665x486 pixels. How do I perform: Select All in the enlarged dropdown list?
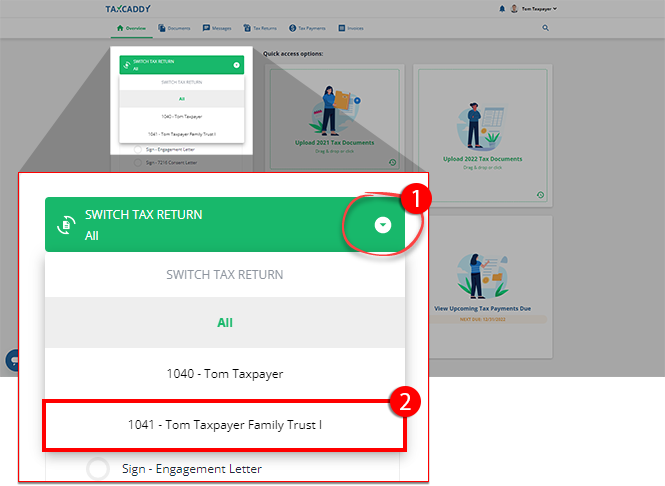click(x=225, y=323)
